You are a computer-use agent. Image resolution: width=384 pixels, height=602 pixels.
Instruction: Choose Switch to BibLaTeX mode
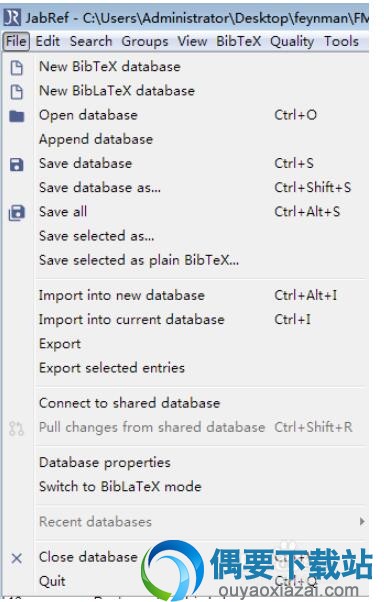click(x=120, y=486)
